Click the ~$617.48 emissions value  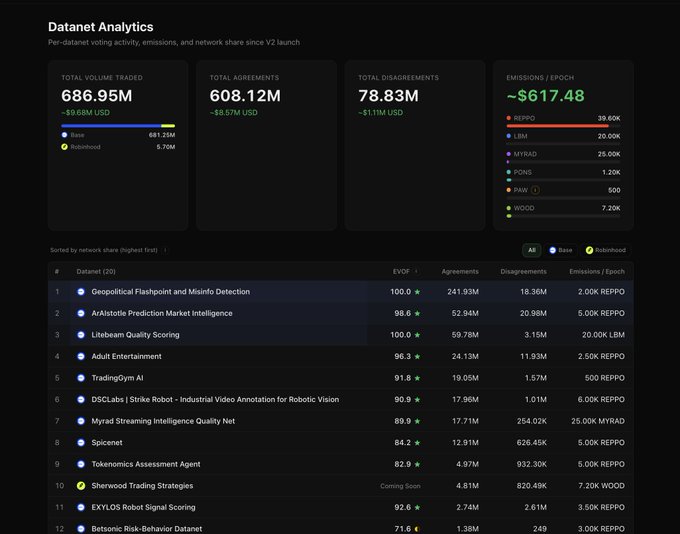point(546,95)
